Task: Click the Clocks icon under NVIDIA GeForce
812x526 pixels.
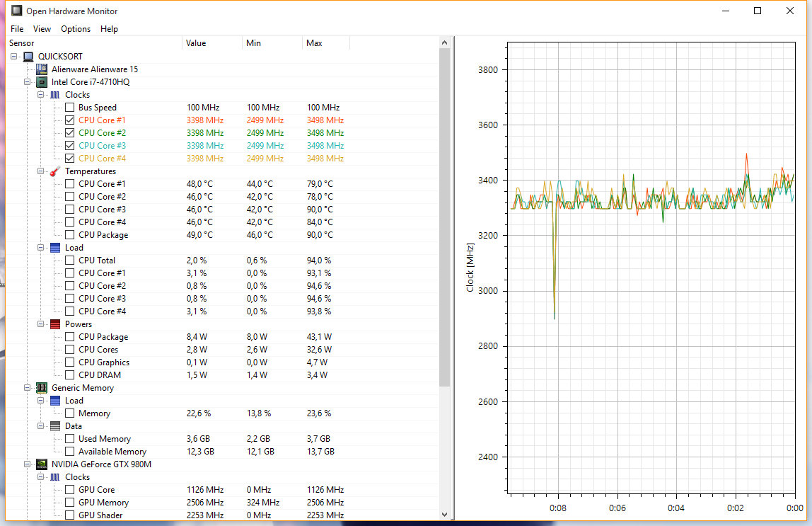Action: [x=55, y=477]
